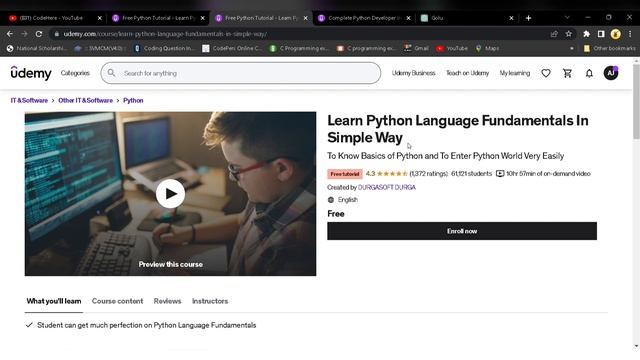
Task: Open the tab search dropdown arrow
Action: (x=567, y=18)
